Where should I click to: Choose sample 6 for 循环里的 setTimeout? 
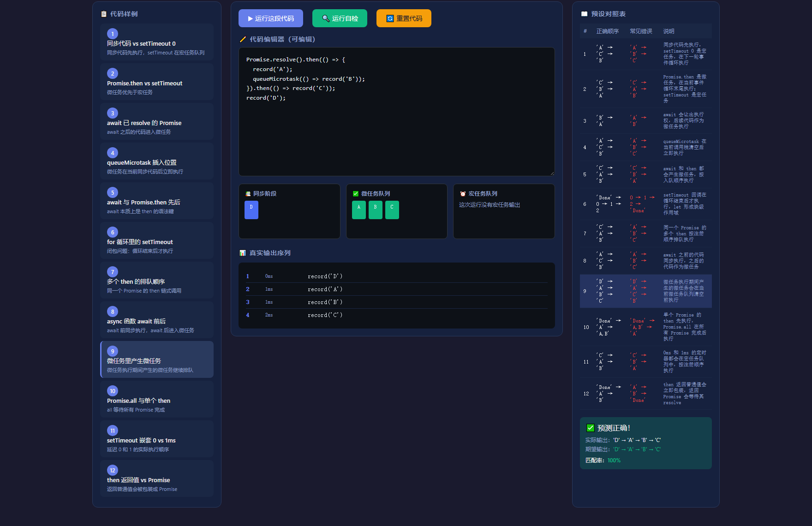point(157,240)
